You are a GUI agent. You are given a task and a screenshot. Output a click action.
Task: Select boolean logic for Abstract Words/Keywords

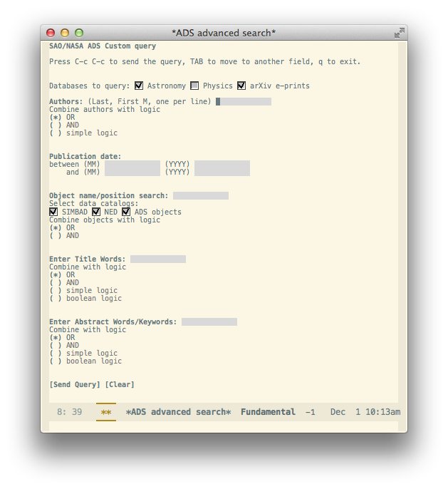(56, 361)
